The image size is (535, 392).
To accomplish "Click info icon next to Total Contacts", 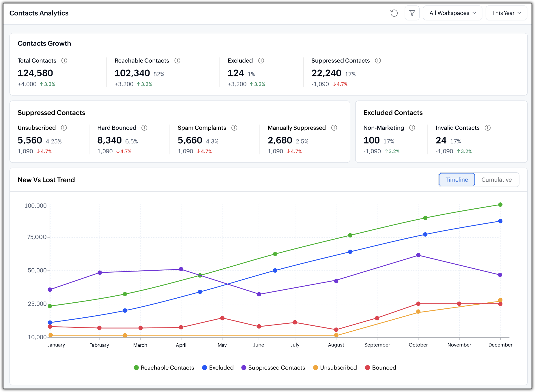I will point(64,61).
